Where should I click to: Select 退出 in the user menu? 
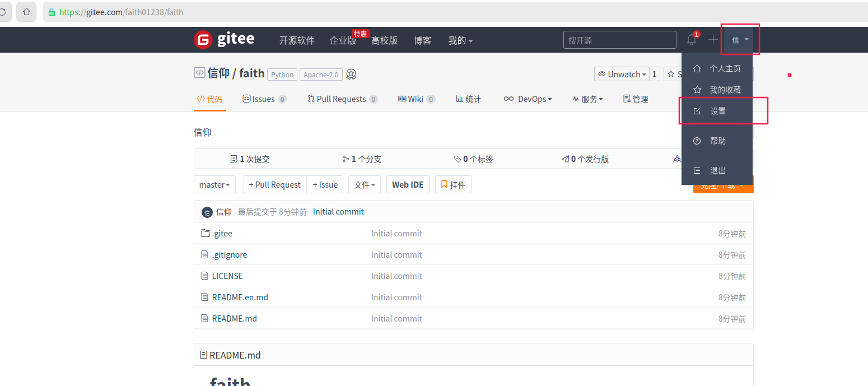(717, 170)
